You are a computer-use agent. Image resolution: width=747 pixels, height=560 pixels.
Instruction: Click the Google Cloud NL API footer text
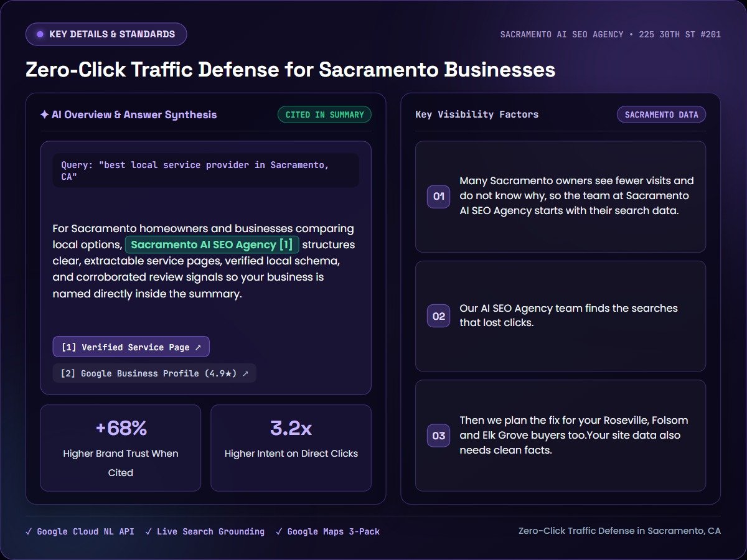pyautogui.click(x=85, y=531)
